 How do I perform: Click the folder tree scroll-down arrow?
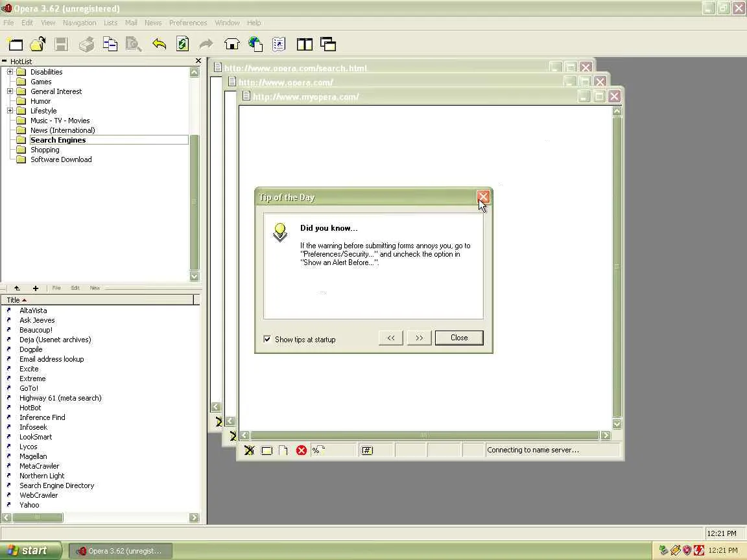(x=195, y=276)
